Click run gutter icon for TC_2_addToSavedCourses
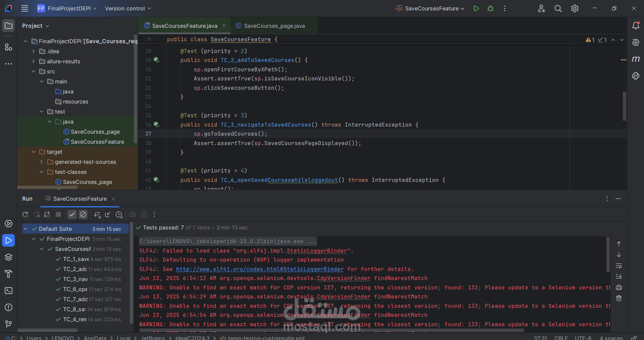The height and width of the screenshot is (340, 644). tap(156, 60)
